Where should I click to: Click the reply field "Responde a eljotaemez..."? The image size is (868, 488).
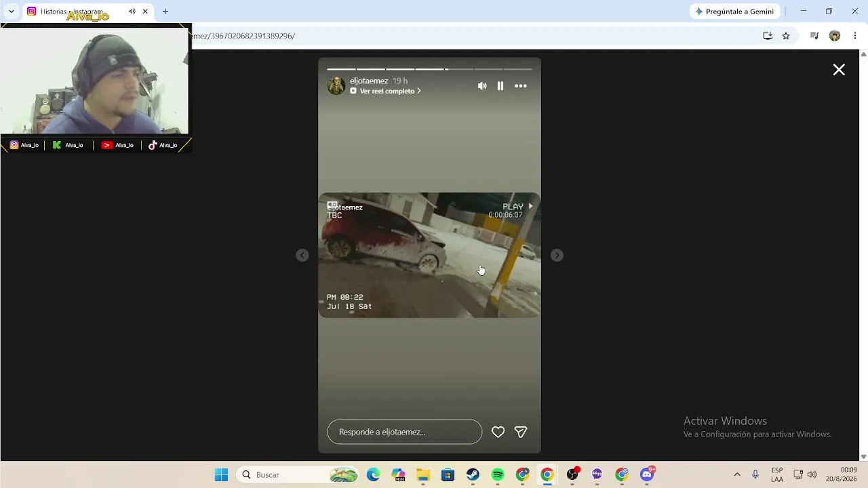(x=405, y=432)
